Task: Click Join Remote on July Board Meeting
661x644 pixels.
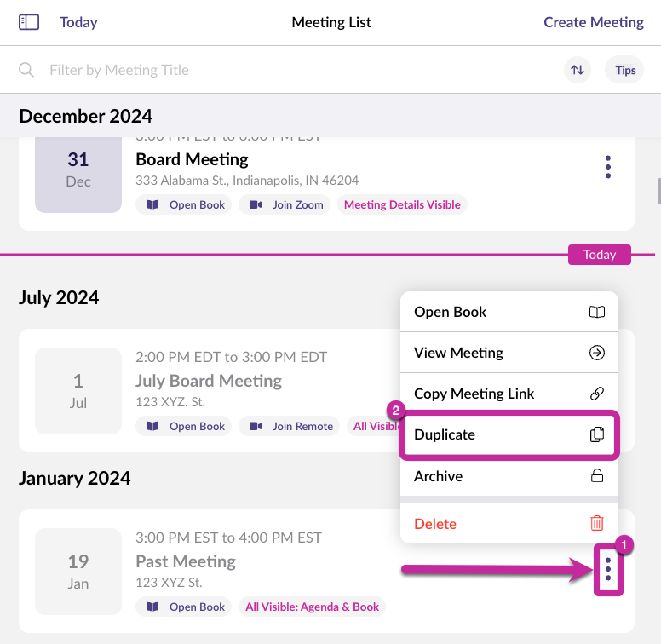Action: 291,426
